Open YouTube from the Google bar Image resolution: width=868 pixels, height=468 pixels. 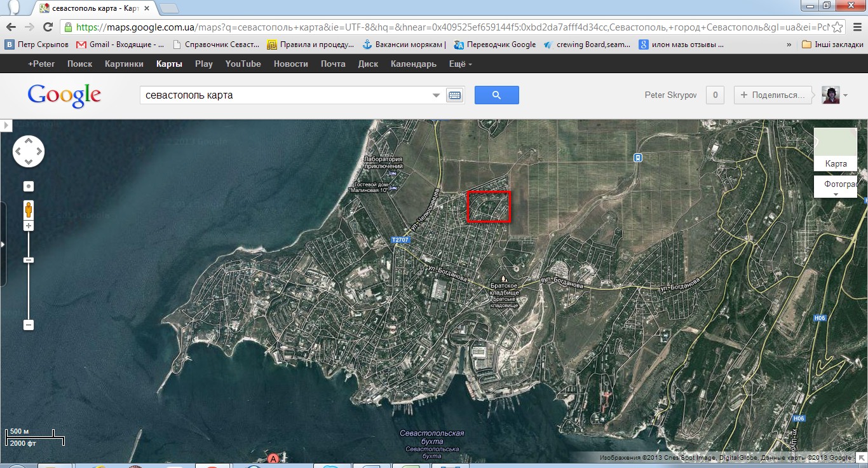(x=243, y=64)
